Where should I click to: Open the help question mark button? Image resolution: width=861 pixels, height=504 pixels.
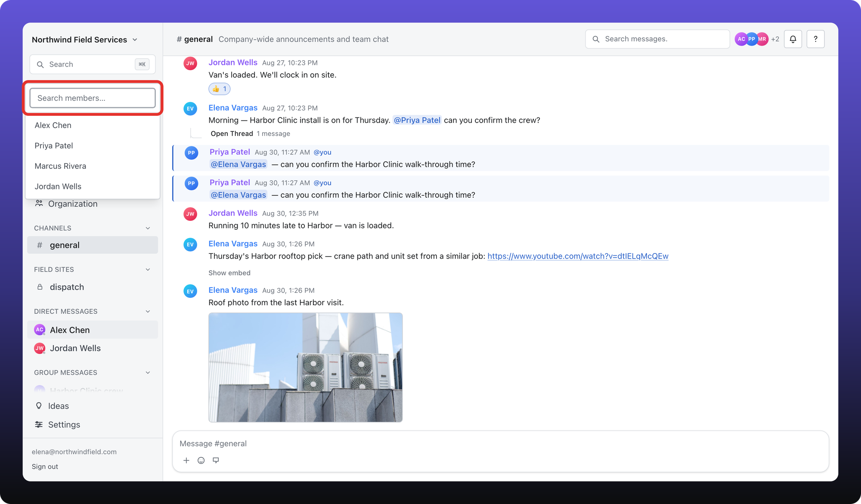[x=815, y=39]
